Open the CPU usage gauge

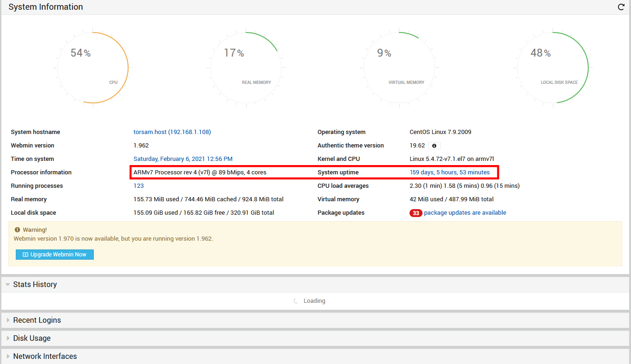click(93, 68)
